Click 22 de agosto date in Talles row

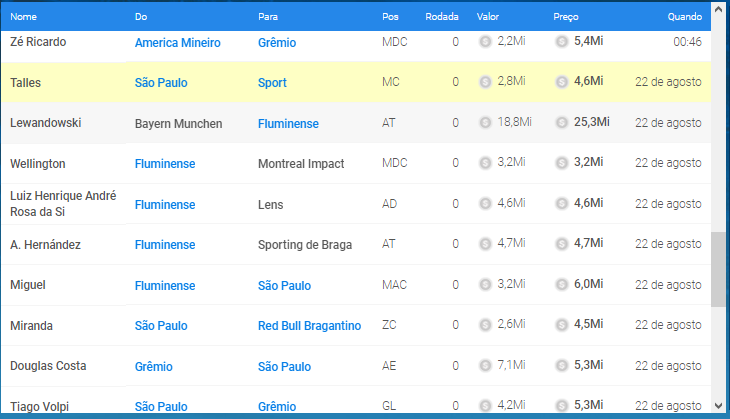(x=668, y=82)
